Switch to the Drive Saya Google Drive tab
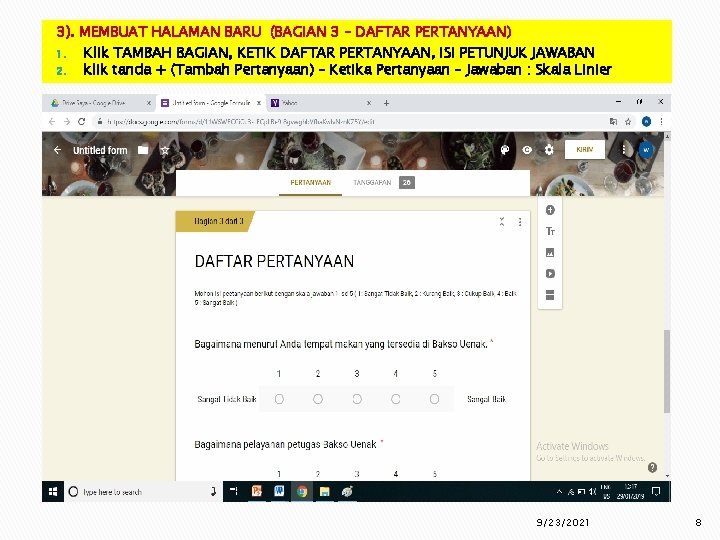Viewport: 720px width, 540px height. [x=99, y=103]
